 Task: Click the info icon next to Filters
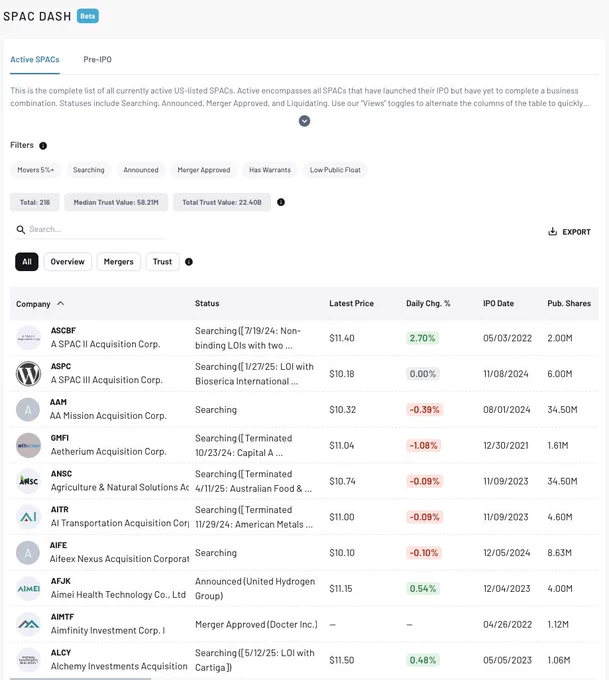click(43, 146)
